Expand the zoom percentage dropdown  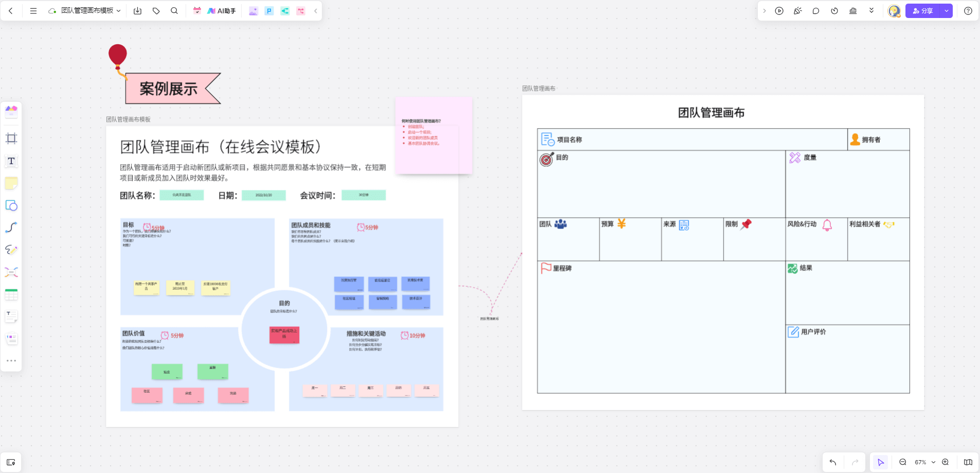point(933,462)
